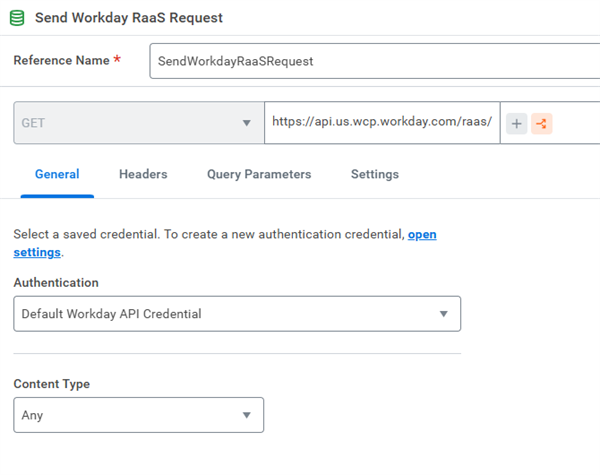Click the 'Send Workday RaaS Request' title
Screen dimensions: 600x475
[x=129, y=18]
